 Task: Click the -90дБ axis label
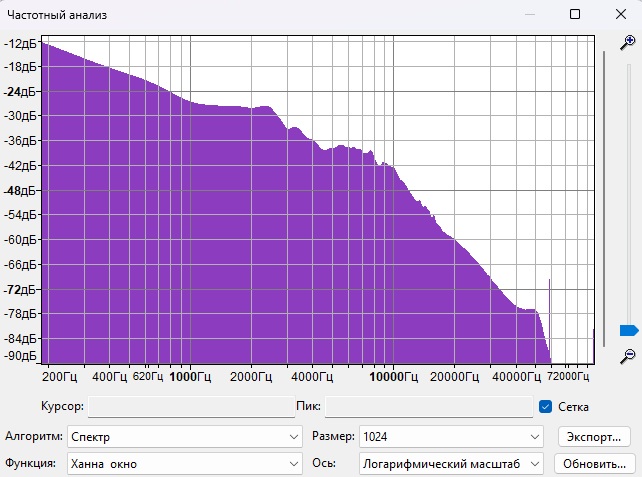point(20,355)
